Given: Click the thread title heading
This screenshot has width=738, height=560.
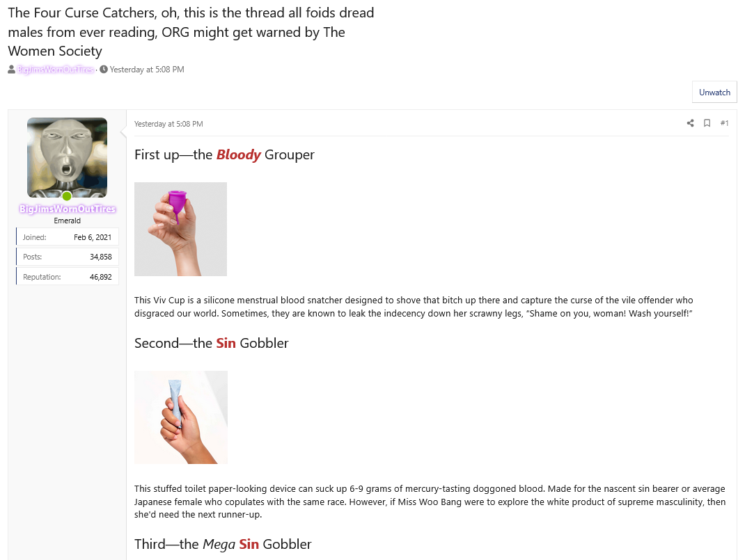Looking at the screenshot, I should (x=191, y=32).
